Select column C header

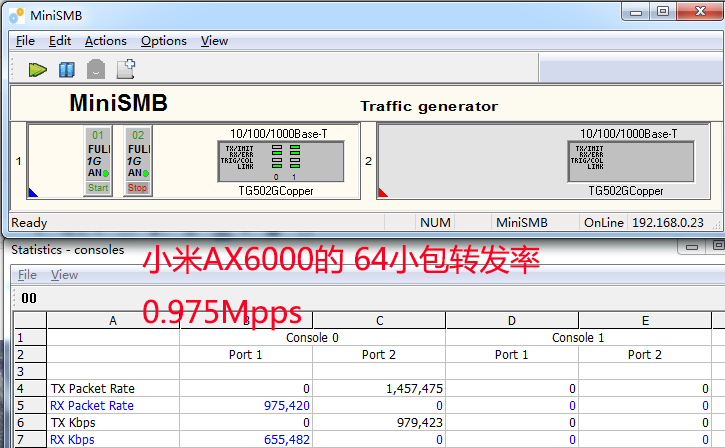379,321
